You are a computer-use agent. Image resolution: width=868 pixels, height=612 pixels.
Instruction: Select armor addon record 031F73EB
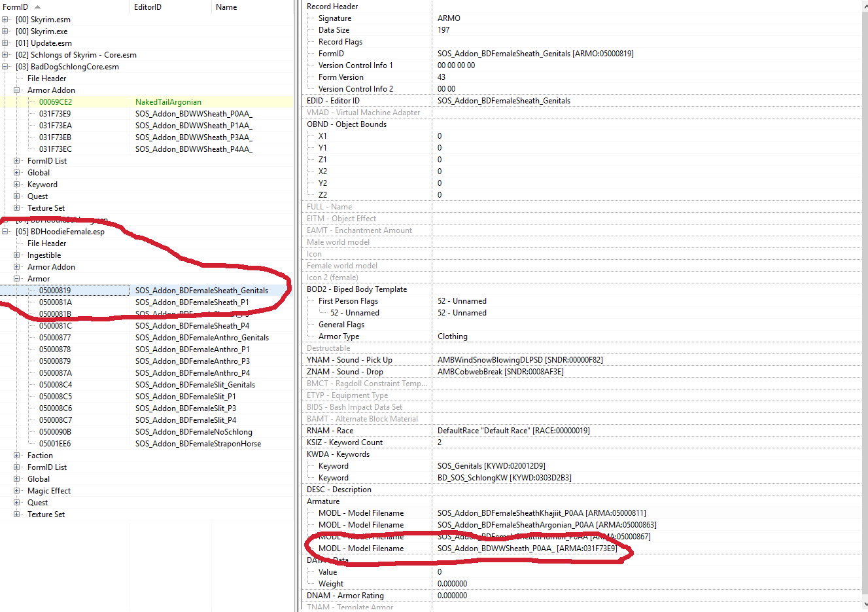pos(147,137)
